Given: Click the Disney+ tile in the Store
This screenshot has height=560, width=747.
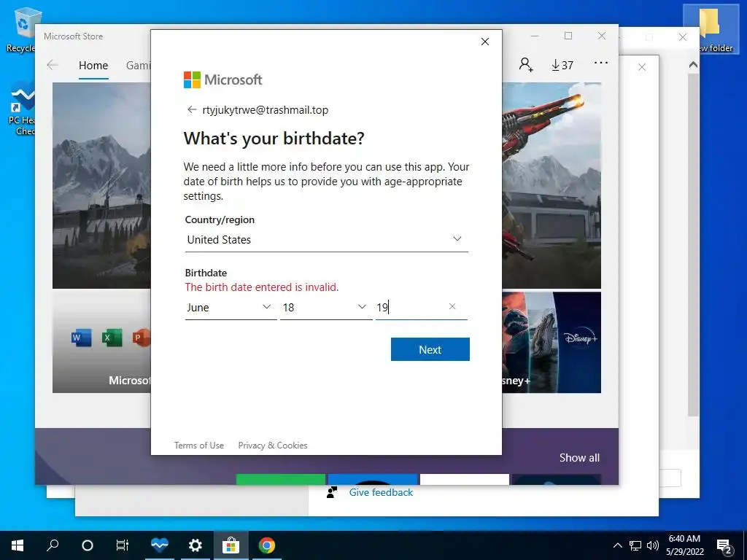Looking at the screenshot, I should click(x=551, y=343).
